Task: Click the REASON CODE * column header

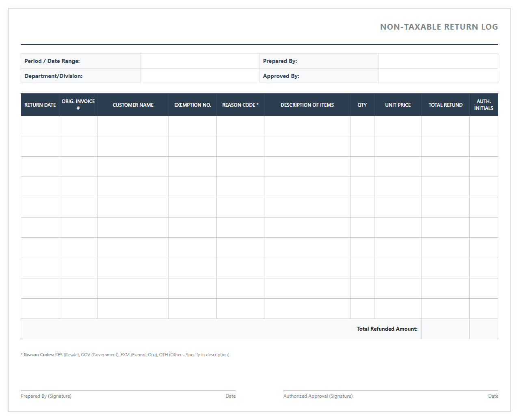Action: point(240,105)
